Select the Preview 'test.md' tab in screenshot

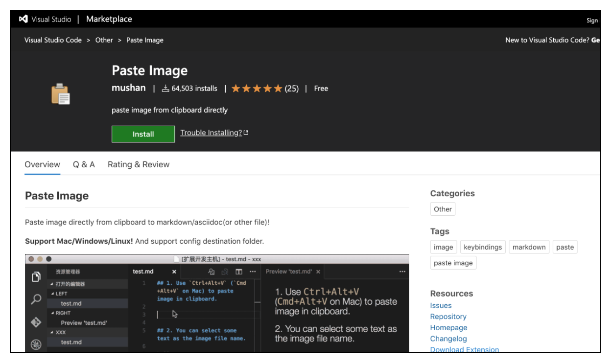[x=289, y=272]
